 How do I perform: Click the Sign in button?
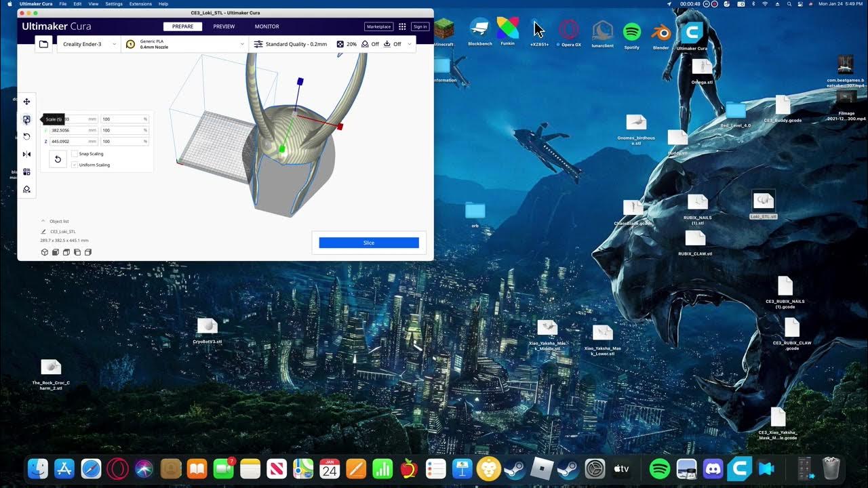coord(420,26)
